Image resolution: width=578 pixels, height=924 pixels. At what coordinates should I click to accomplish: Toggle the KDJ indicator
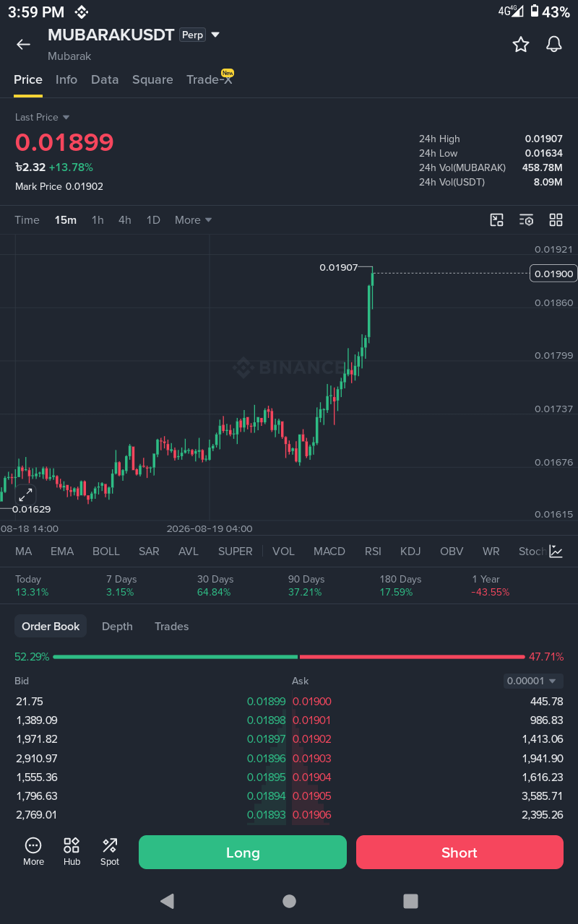click(410, 552)
